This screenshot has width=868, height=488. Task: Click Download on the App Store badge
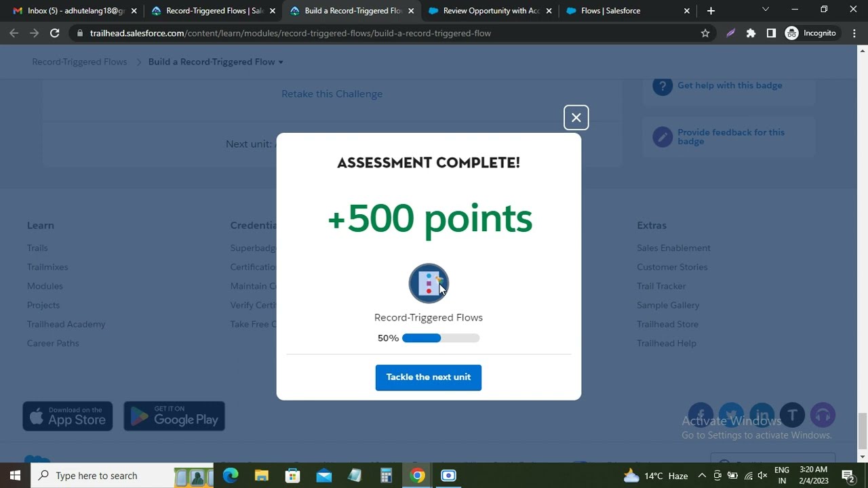point(67,416)
